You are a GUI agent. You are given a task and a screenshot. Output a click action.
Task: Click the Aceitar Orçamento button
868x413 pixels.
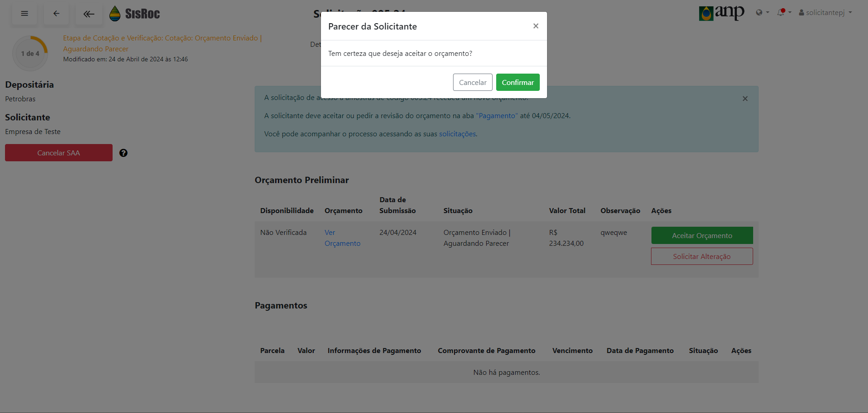pyautogui.click(x=702, y=235)
